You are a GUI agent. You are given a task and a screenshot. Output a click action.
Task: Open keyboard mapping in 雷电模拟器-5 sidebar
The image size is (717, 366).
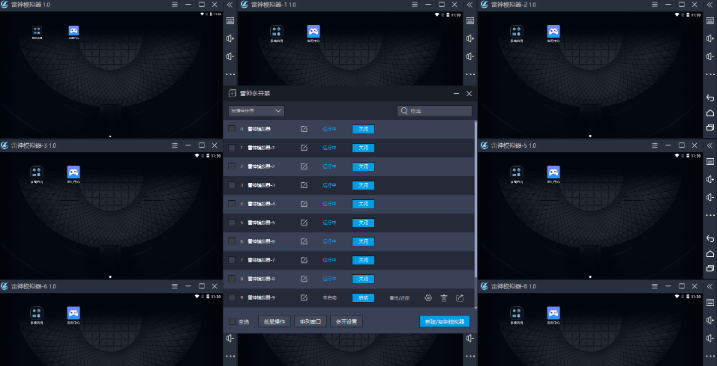pos(710,161)
